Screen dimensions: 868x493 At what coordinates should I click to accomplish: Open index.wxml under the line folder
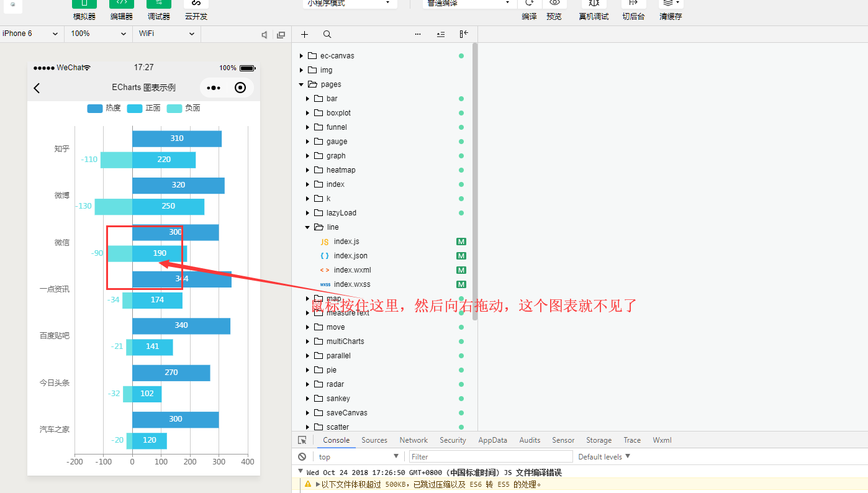[x=351, y=269]
